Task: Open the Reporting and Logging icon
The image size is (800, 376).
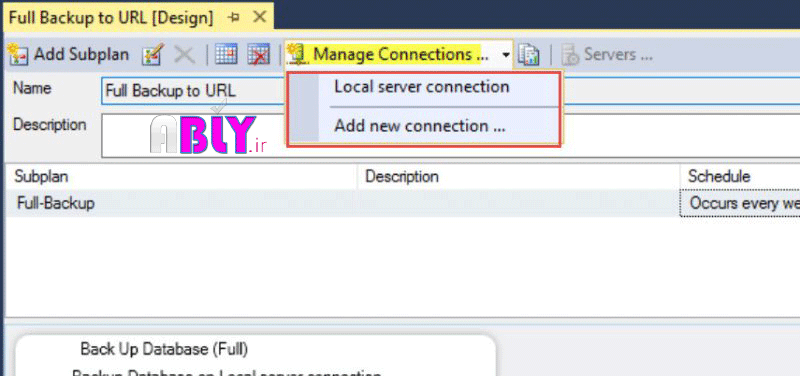Action: click(529, 55)
